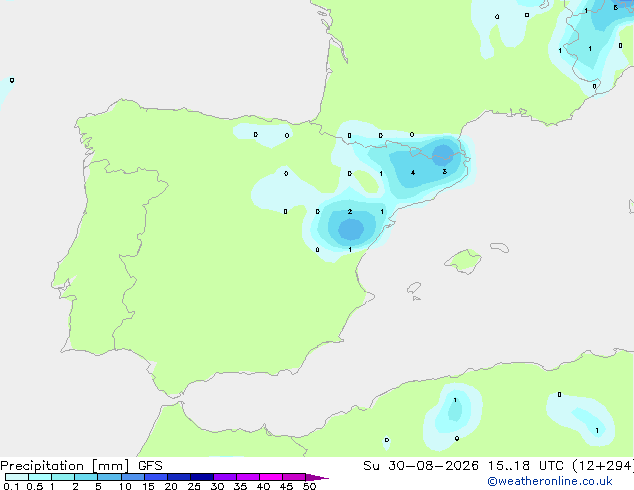Click the 40–45 mm magenta legend swatch
The image size is (634, 490).
[x=271, y=477]
